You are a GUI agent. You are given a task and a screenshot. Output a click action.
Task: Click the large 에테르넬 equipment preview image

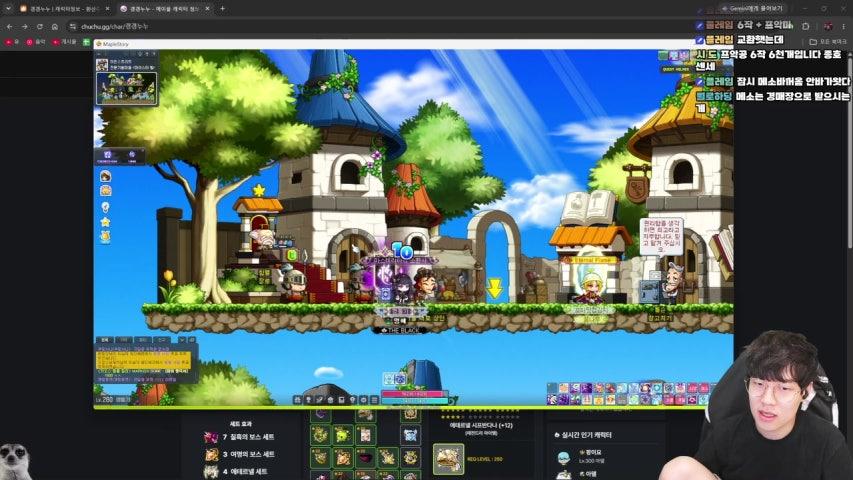[x=448, y=459]
